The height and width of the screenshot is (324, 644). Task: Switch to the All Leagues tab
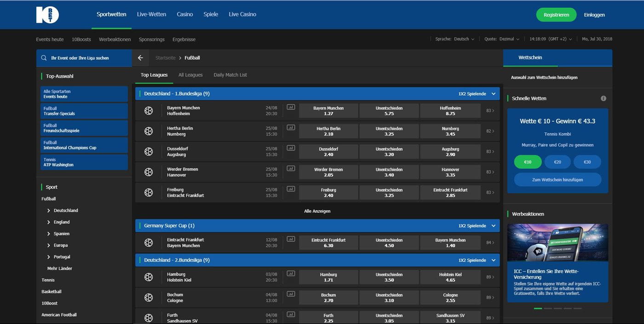tap(190, 75)
